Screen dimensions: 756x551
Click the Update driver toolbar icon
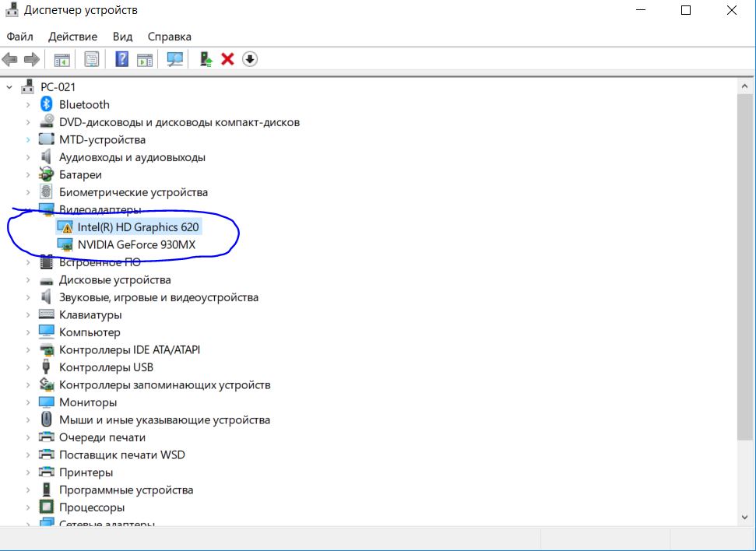206,59
